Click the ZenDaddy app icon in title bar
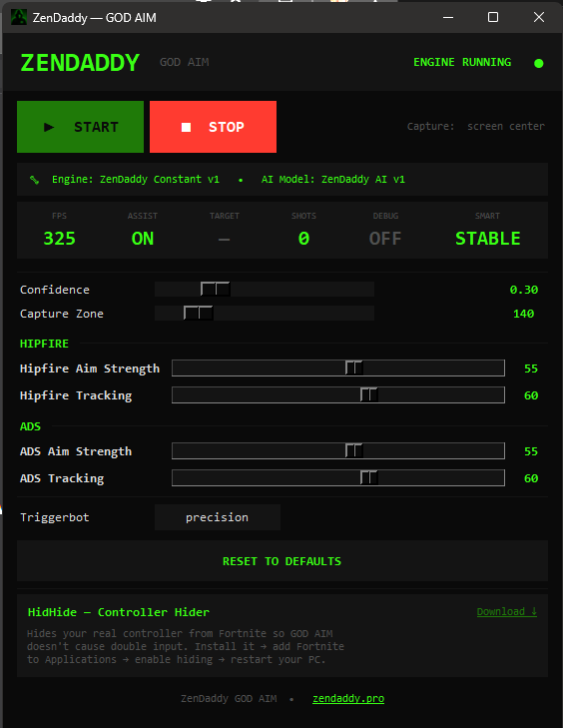 (19, 18)
